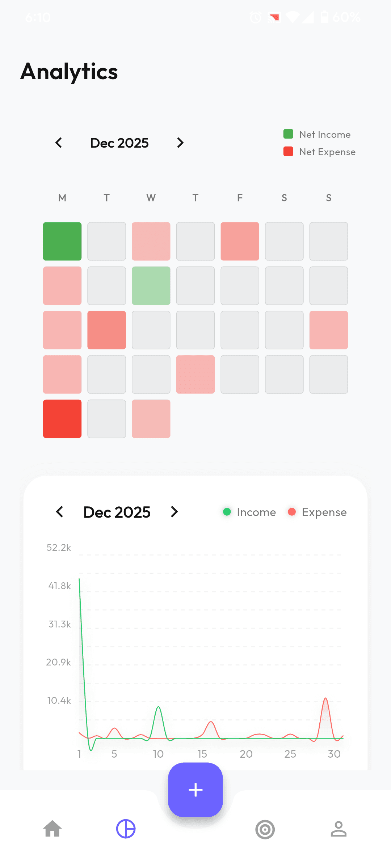Viewport: 391px width, 868px height.
Task: Select the bright red fifth Monday cell
Action: tap(62, 419)
